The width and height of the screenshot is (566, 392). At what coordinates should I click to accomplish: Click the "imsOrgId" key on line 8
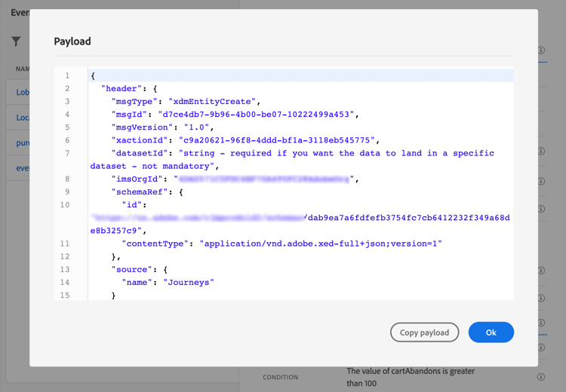point(137,179)
